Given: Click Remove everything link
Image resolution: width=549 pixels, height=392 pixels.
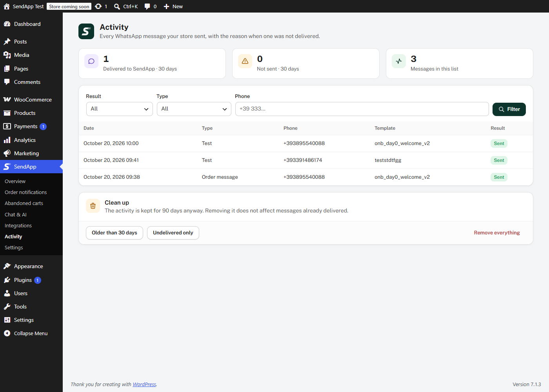Looking at the screenshot, I should [x=497, y=233].
